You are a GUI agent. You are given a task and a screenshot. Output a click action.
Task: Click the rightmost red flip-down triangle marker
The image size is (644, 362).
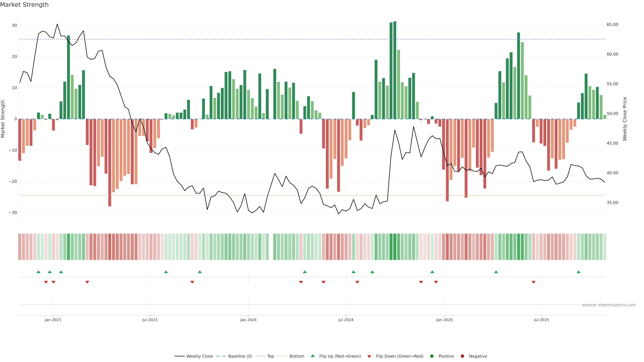coord(533,282)
